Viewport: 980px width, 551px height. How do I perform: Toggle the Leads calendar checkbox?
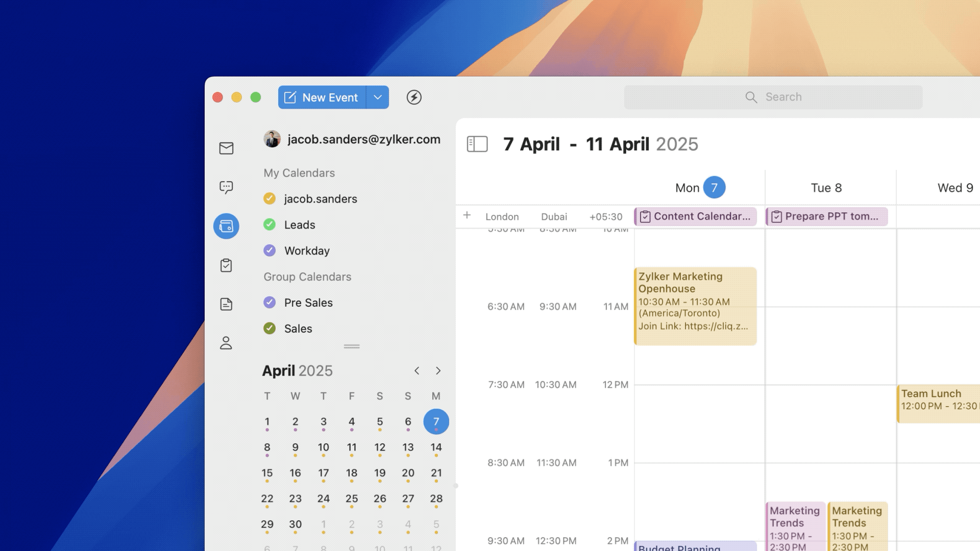pos(269,224)
